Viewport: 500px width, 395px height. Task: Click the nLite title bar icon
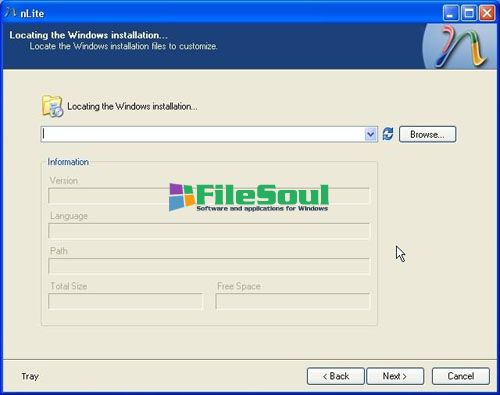click(10, 13)
